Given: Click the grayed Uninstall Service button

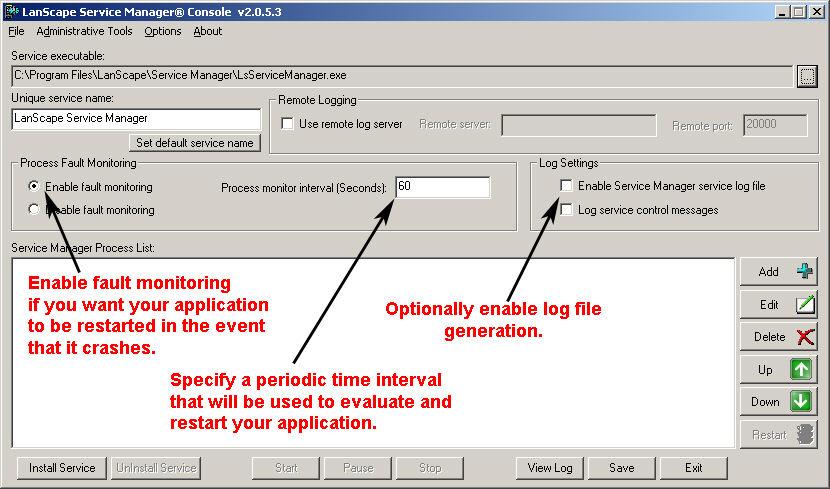Looking at the screenshot, I should pos(156,468).
